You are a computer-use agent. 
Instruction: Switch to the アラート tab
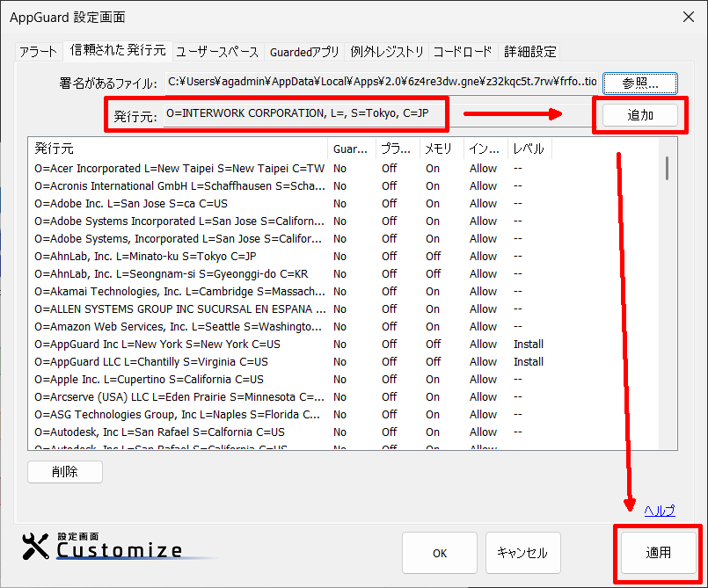(39, 52)
